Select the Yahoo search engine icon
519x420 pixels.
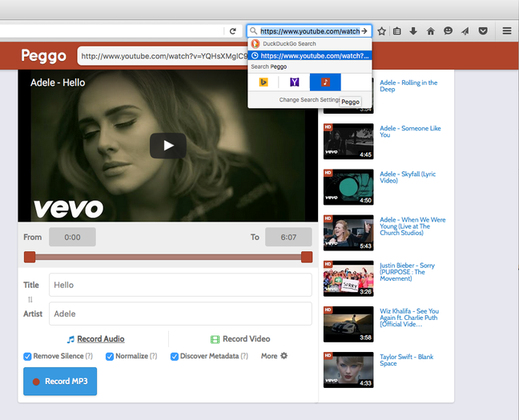coord(294,82)
